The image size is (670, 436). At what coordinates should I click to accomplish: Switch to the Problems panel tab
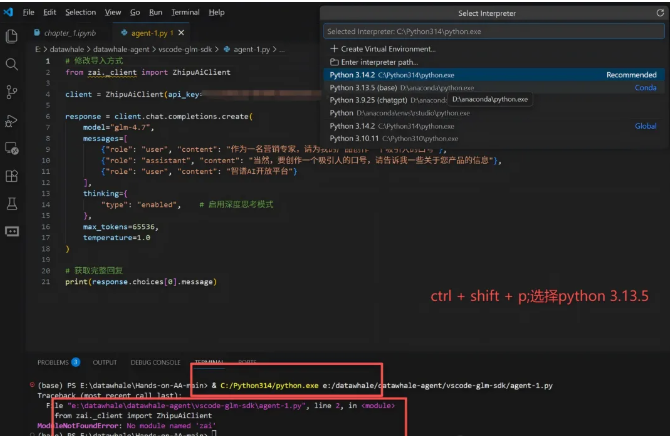tap(52, 362)
